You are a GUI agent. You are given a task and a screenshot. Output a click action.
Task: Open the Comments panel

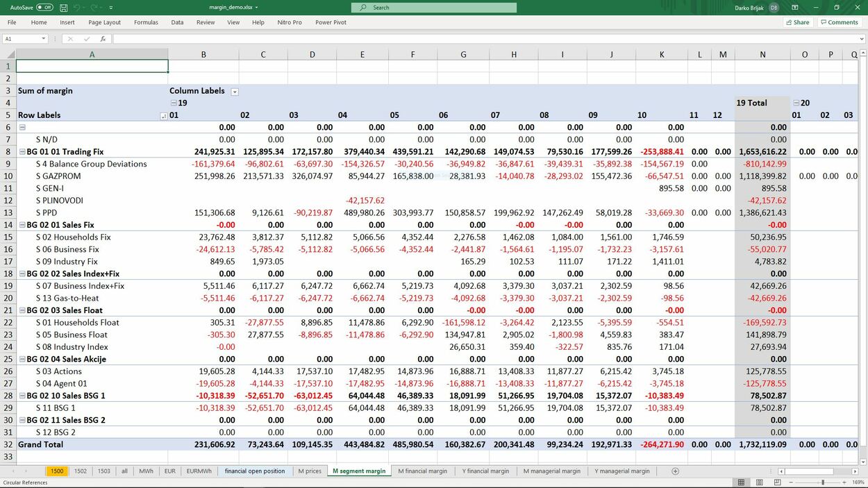pos(840,22)
